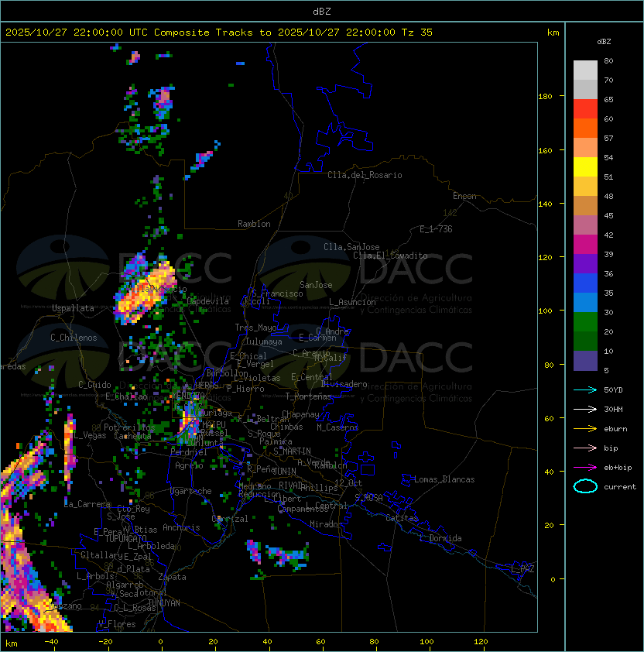Click the 'eburn' legend label
The height and width of the screenshot is (652, 644).
tap(615, 429)
